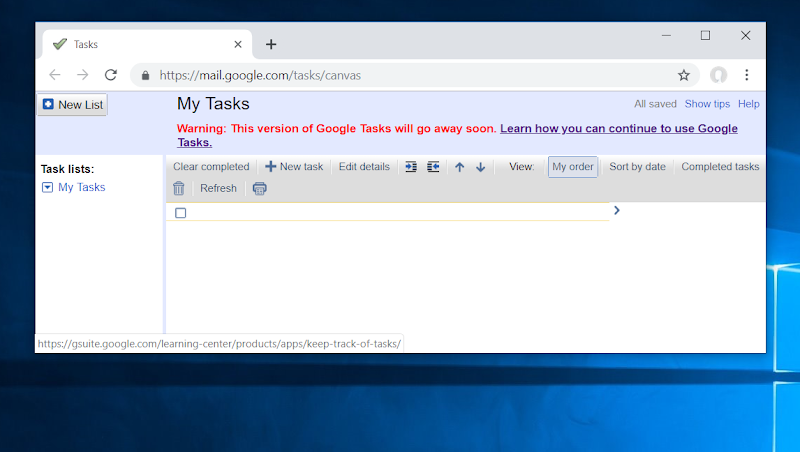The height and width of the screenshot is (452, 800).
Task: Open the Show tips link
Action: [x=707, y=104]
